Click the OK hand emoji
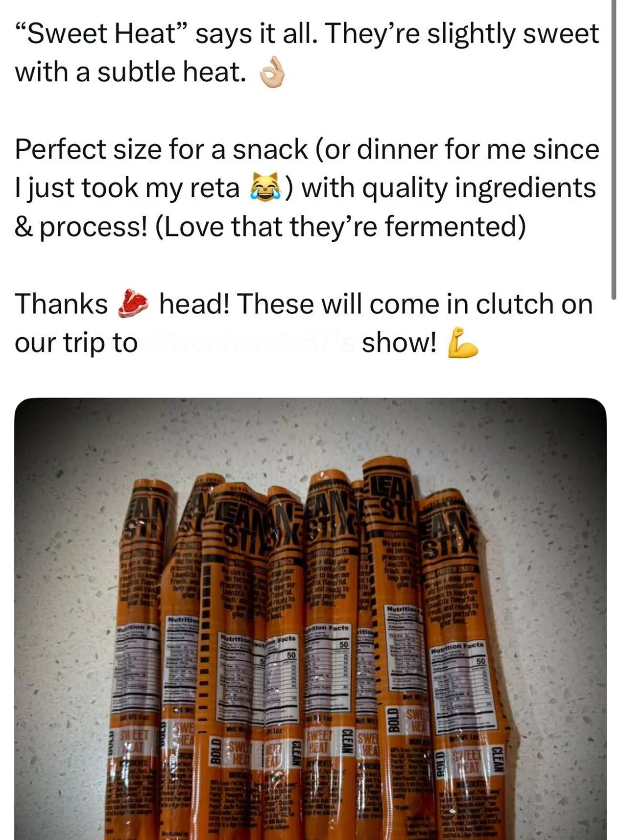The height and width of the screenshot is (840, 621). [x=272, y=72]
